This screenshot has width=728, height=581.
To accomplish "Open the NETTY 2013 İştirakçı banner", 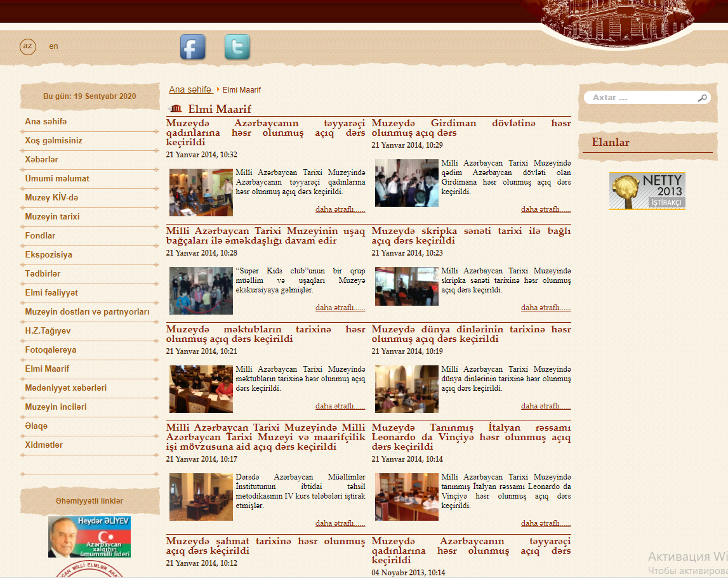I will [x=647, y=191].
